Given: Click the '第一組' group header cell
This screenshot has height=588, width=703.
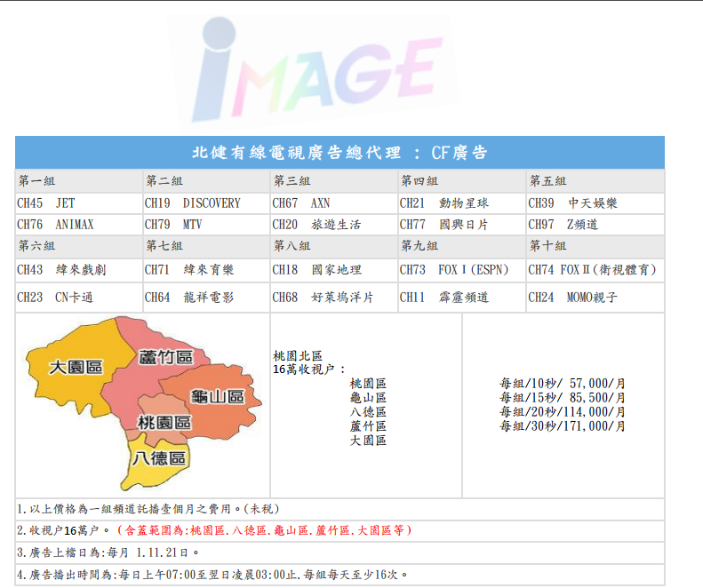Looking at the screenshot, I should (79, 181).
